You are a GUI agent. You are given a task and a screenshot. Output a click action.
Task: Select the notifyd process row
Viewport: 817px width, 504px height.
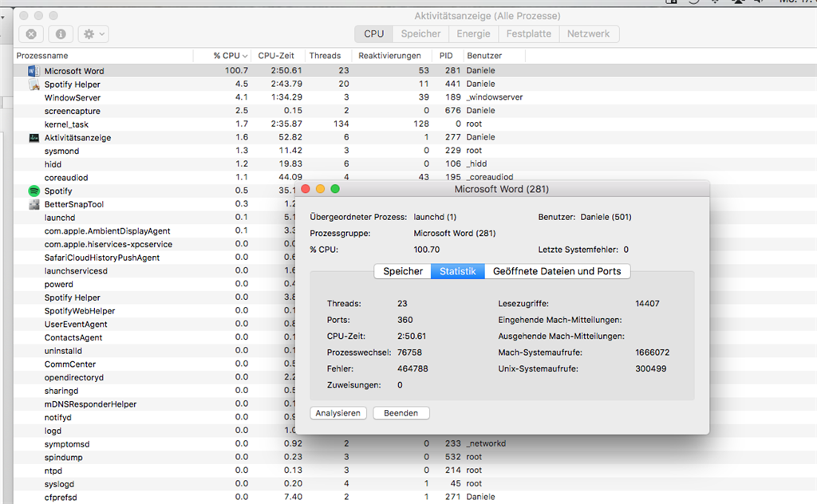155,418
